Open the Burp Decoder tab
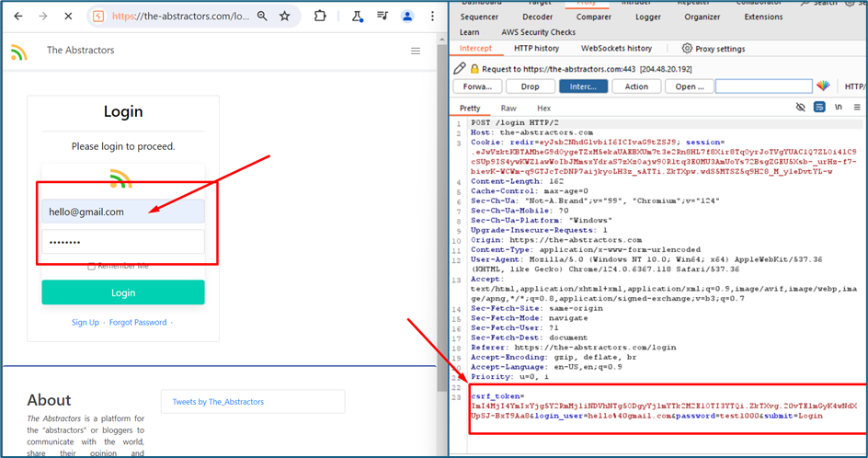The image size is (868, 458). coord(538,17)
